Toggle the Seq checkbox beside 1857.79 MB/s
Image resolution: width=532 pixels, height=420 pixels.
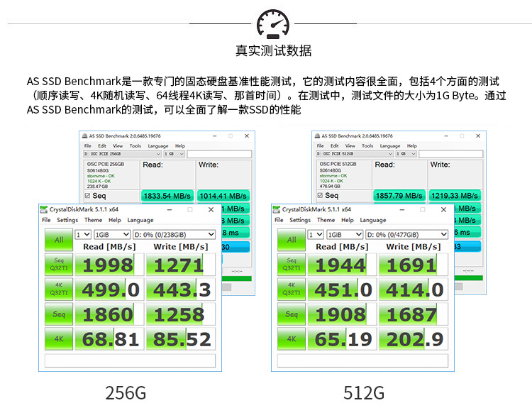pyautogui.click(x=320, y=195)
